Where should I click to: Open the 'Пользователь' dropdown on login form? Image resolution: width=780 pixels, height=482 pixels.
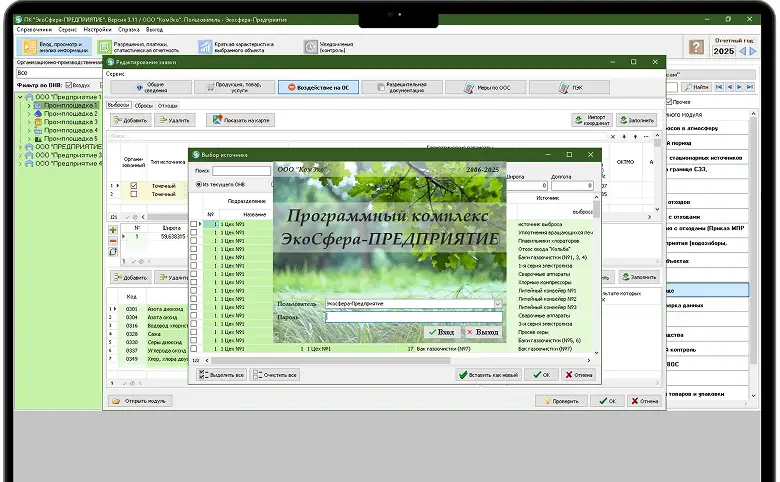tap(497, 303)
